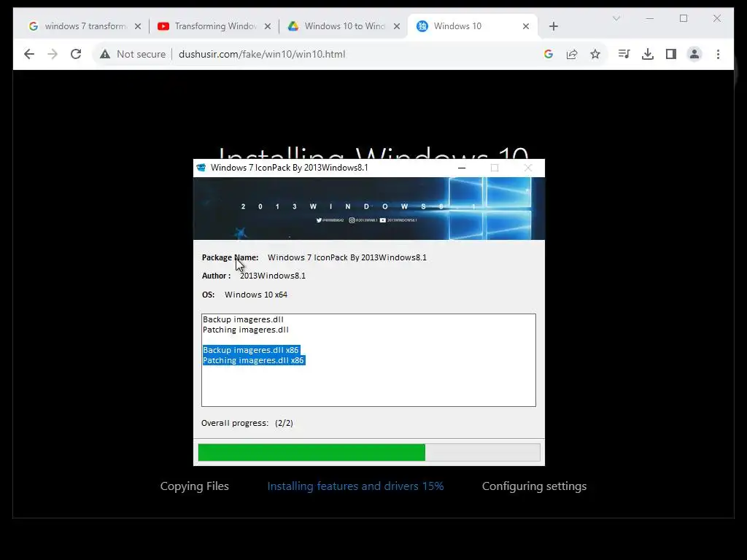The width and height of the screenshot is (747, 560).
Task: Close the active 'Windows 10' tab
Action: [x=525, y=27]
